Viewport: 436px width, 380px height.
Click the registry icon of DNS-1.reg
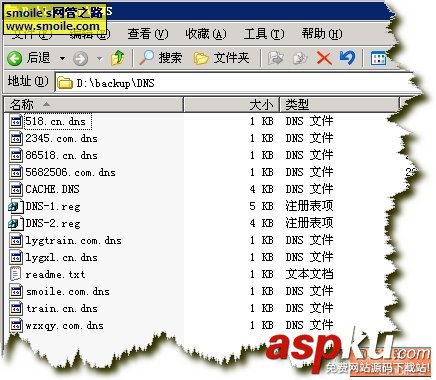(x=16, y=206)
